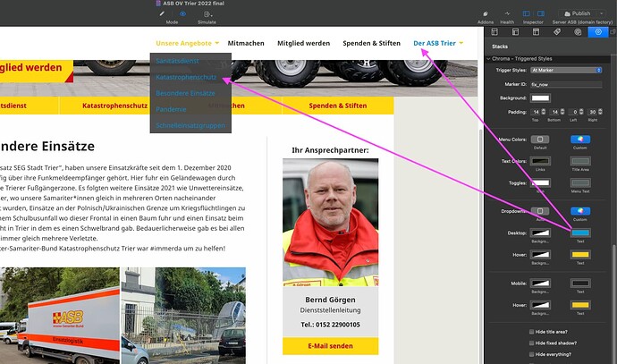The width and height of the screenshot is (617, 364).
Task: Open the Simulate device icon
Action: [x=207, y=14]
